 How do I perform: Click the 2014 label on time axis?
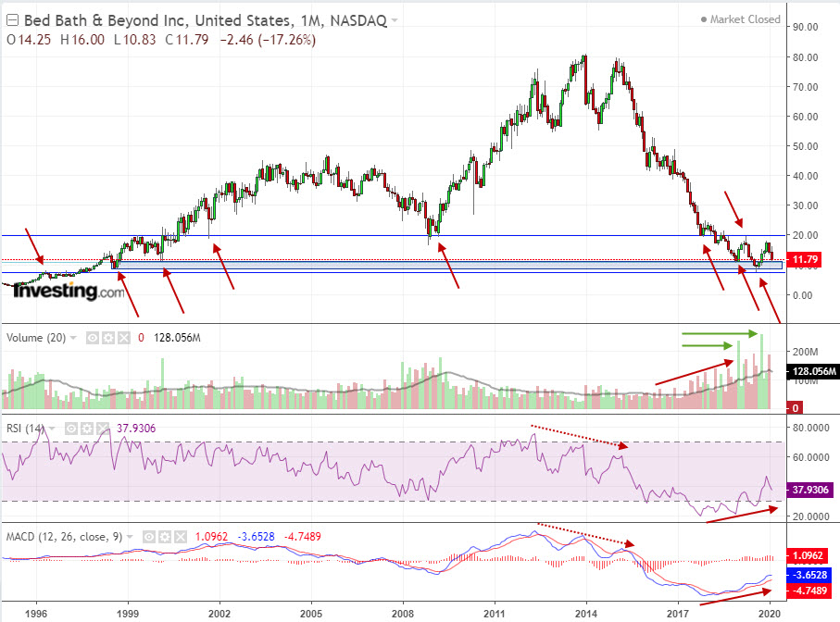(586, 614)
